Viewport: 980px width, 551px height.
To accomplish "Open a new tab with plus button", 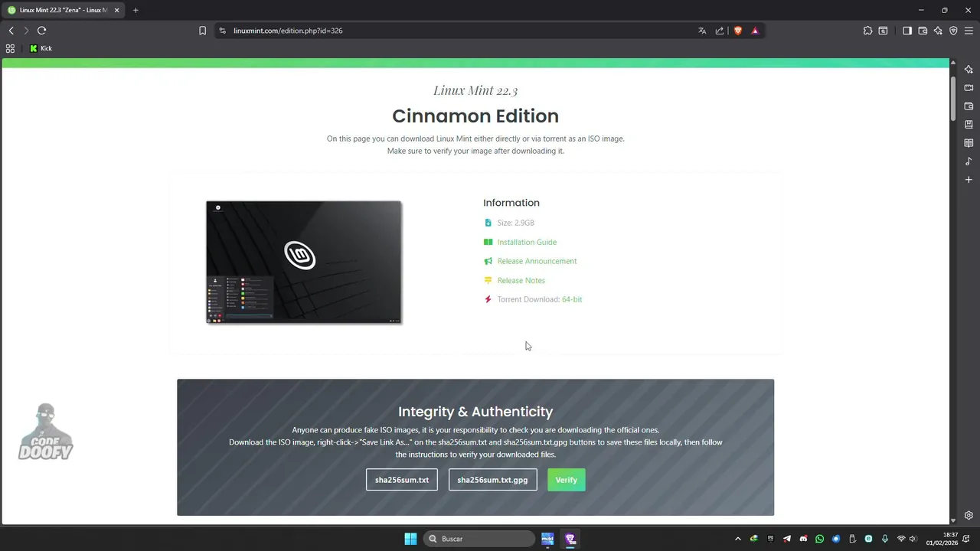I will coord(136,10).
